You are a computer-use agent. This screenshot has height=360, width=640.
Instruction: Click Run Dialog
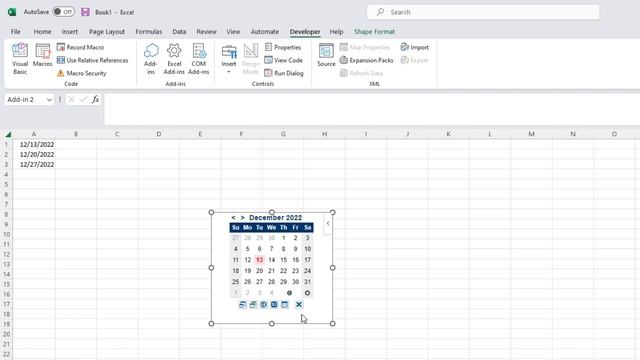(x=284, y=73)
